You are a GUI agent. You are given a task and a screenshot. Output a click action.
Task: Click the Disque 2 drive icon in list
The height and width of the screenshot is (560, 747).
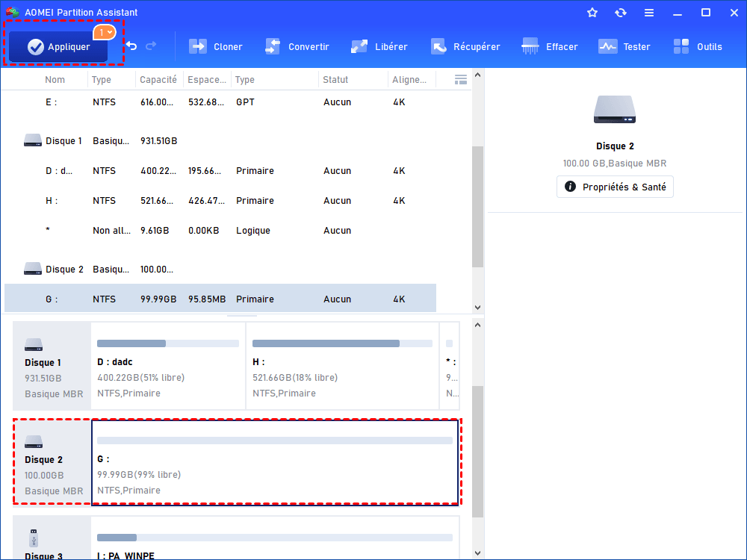(x=33, y=269)
